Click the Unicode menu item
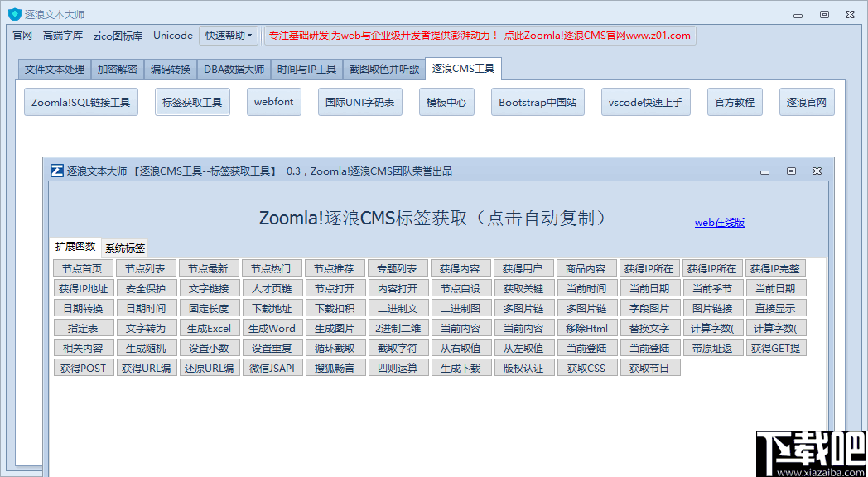This screenshot has height=477, width=868. (173, 36)
